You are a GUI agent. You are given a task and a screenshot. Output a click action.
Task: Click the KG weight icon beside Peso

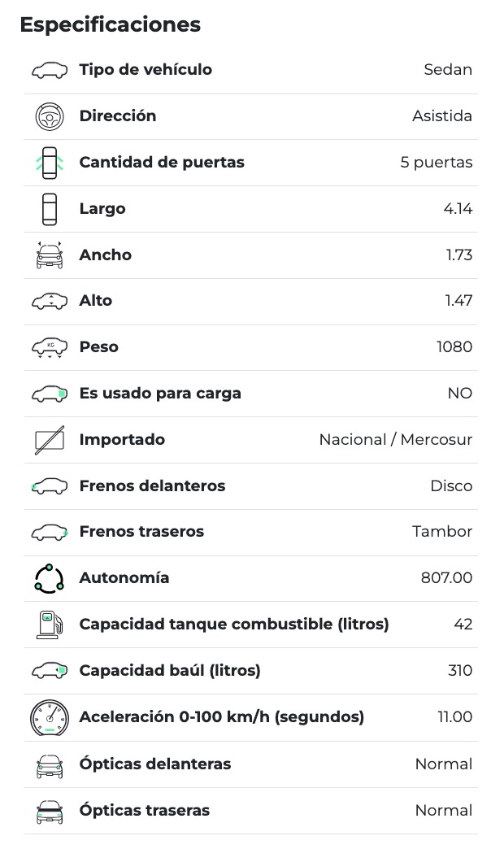50,348
